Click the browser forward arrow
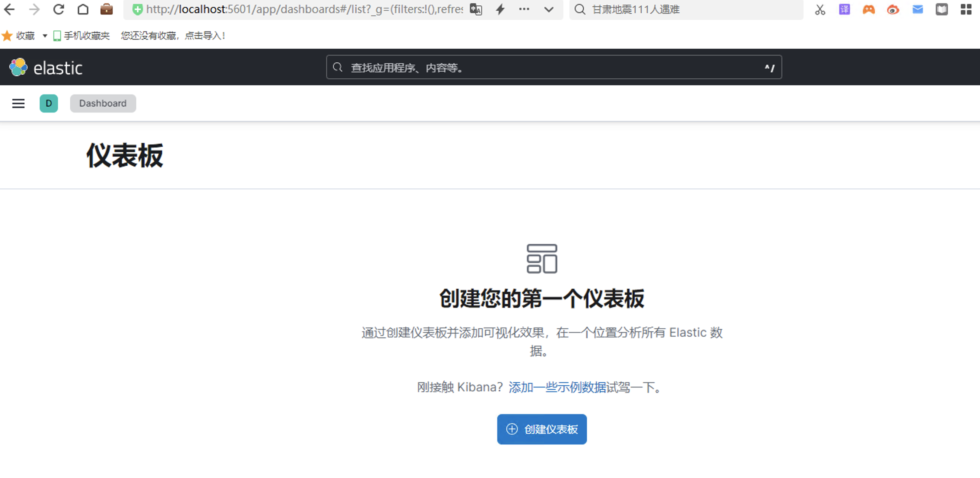The width and height of the screenshot is (980, 478). [x=34, y=9]
